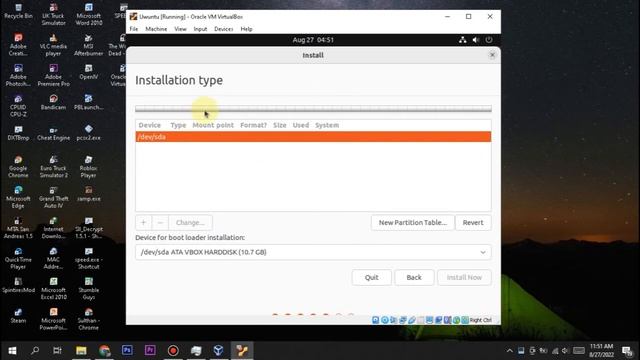Image resolution: width=640 pixels, height=360 pixels.
Task: Open the Input menu in VirtualBox
Action: [200, 29]
